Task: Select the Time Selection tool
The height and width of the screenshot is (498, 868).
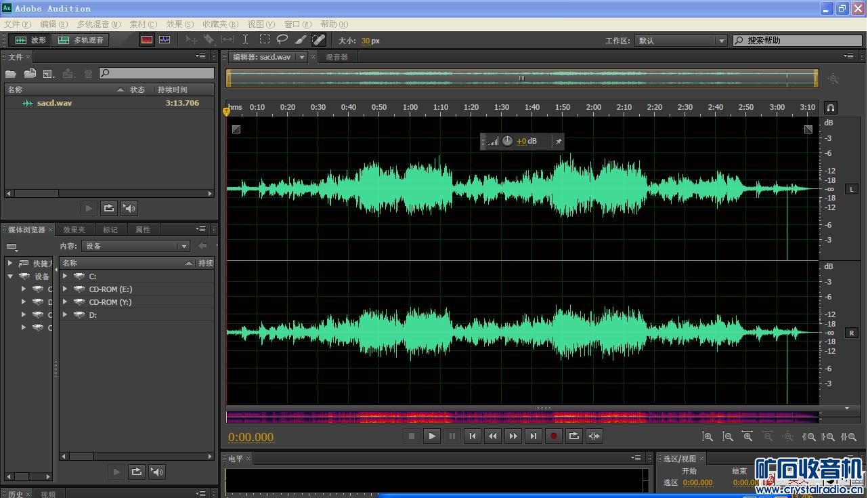Action: tap(245, 41)
